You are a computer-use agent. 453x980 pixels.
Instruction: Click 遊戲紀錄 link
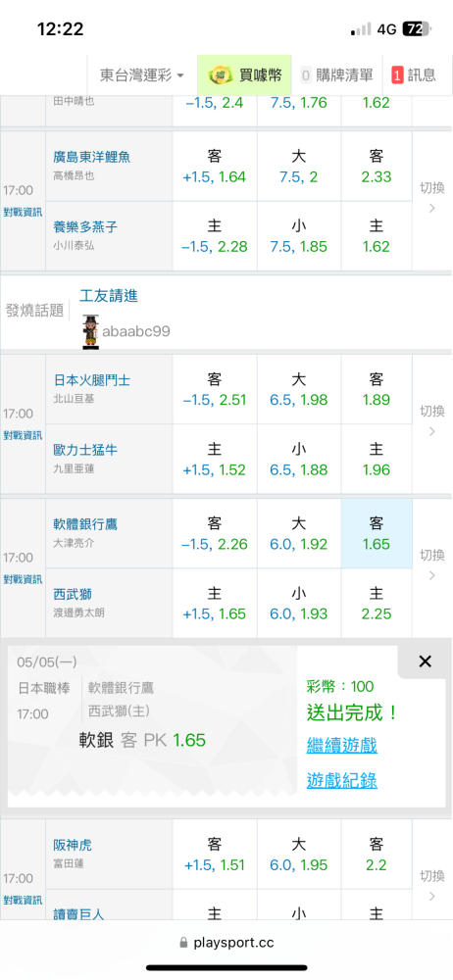[342, 780]
